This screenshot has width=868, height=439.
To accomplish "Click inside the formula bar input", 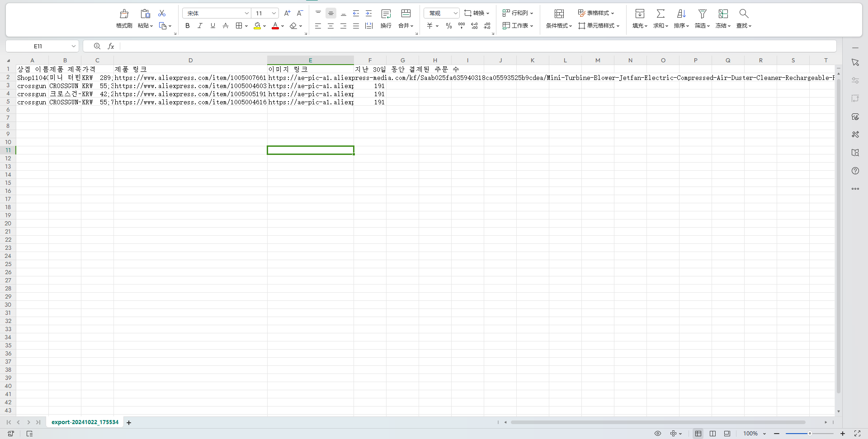I will 477,46.
